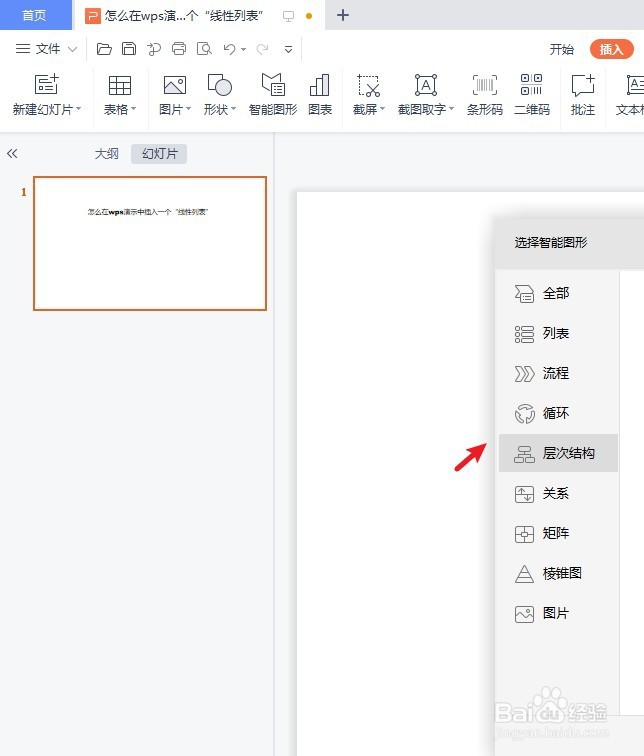644x756 pixels.
Task: Add a new document tab
Action: pos(343,15)
